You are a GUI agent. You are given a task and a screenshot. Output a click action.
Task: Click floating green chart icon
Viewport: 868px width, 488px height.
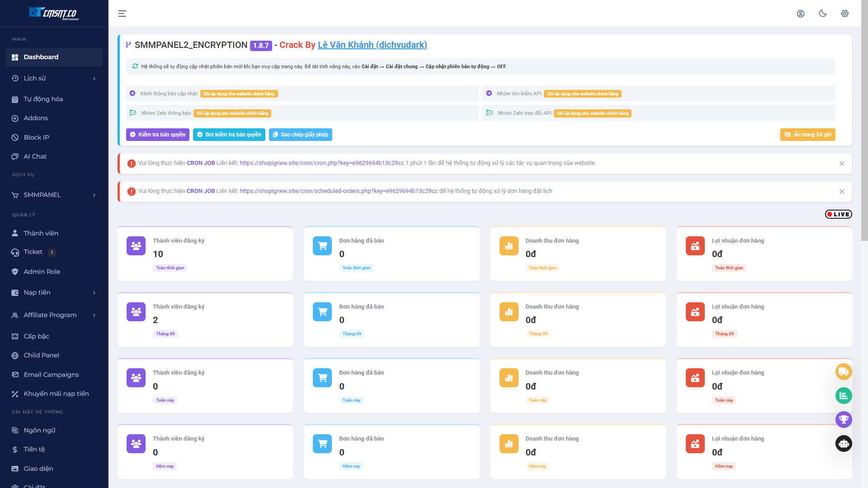point(844,396)
